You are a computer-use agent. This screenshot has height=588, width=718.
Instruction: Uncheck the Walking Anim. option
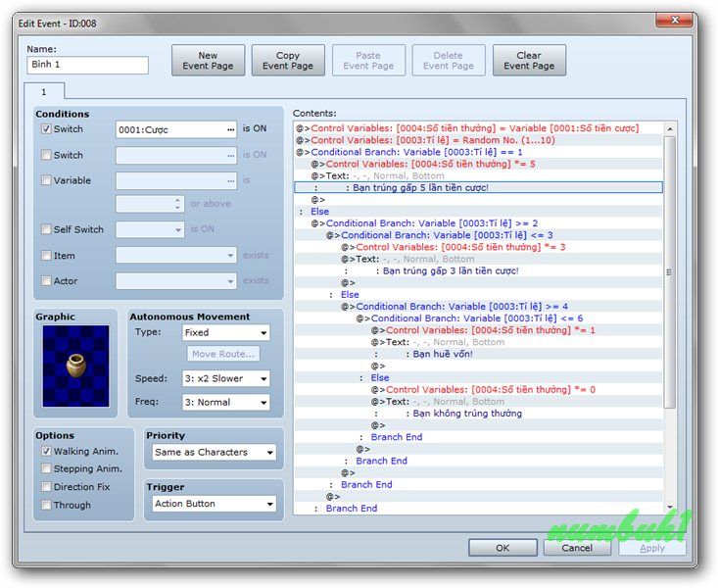46,451
